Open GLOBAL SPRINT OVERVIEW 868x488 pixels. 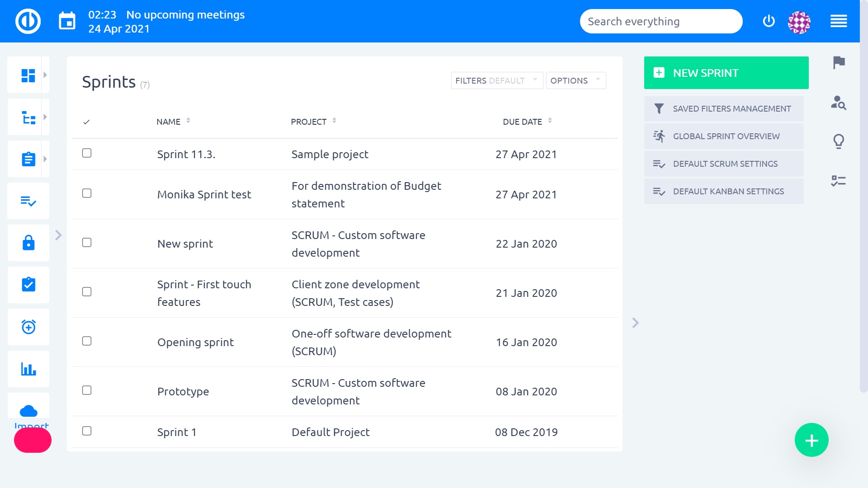723,136
